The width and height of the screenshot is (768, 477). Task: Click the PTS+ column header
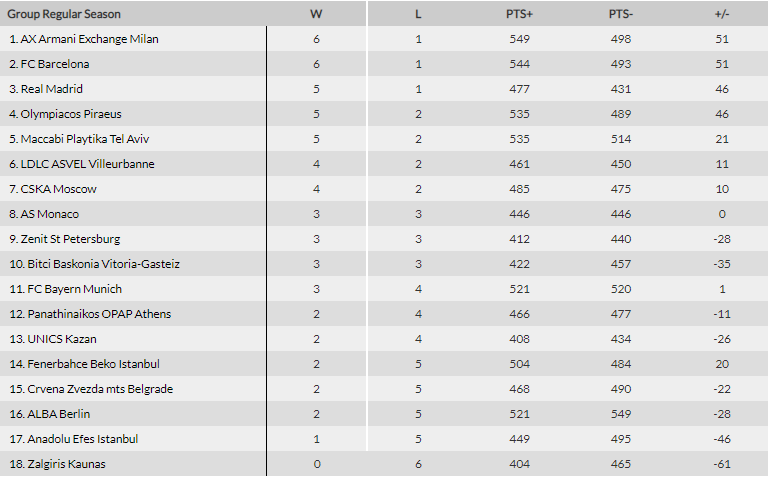519,14
